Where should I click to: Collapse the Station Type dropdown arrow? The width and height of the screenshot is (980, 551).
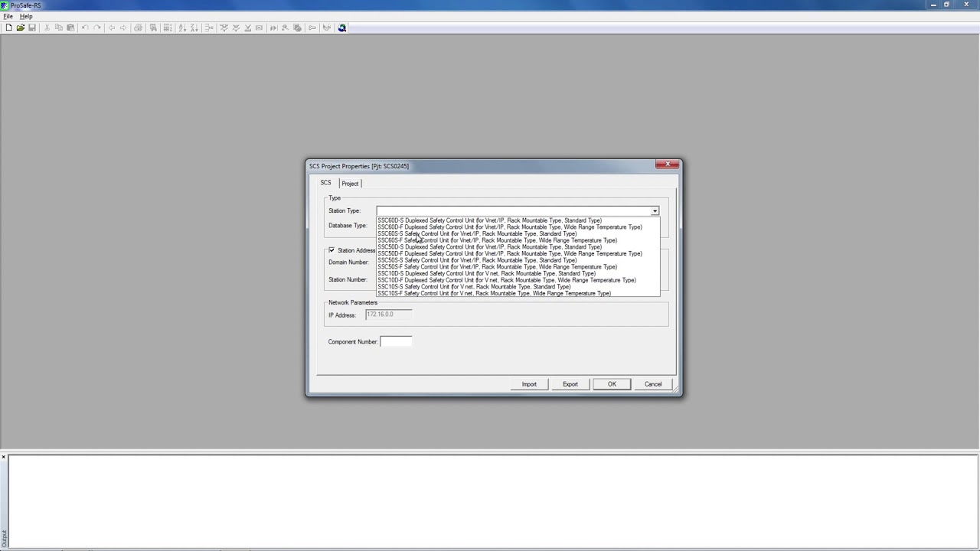[x=655, y=210]
